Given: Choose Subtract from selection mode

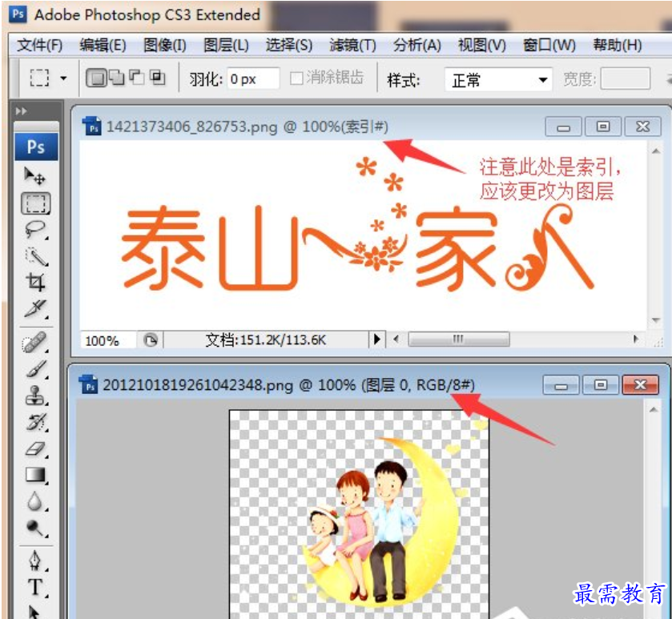Looking at the screenshot, I should coord(137,78).
